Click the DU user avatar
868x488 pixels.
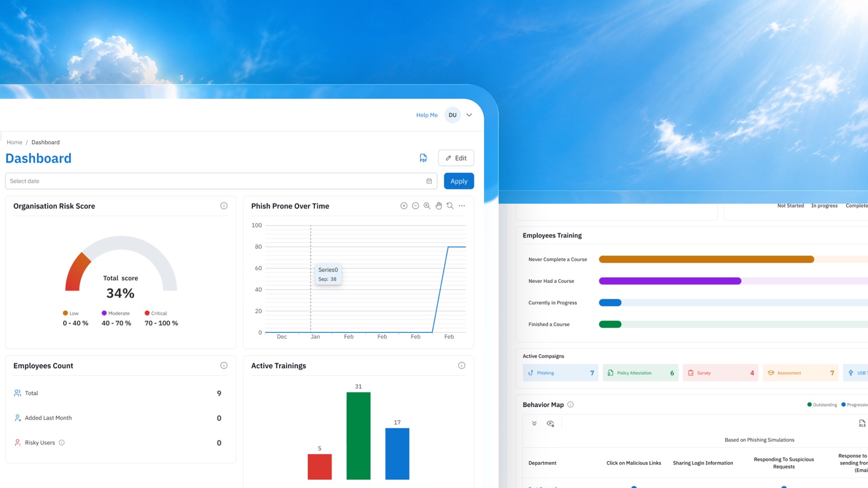click(452, 115)
